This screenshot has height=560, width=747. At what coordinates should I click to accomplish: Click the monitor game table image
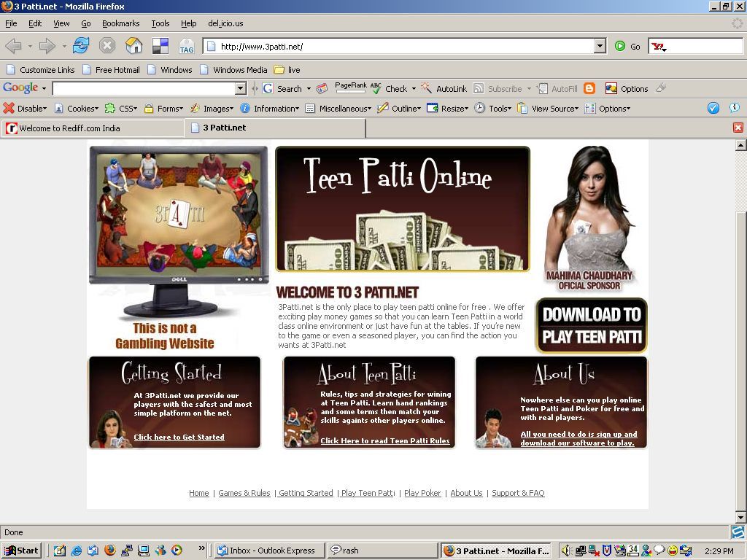click(x=179, y=214)
